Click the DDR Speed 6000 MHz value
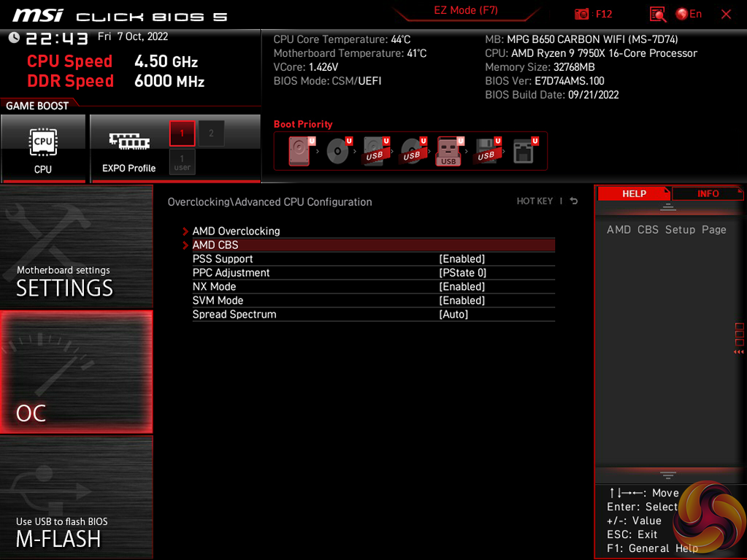Image resolution: width=747 pixels, height=560 pixels. point(169,81)
